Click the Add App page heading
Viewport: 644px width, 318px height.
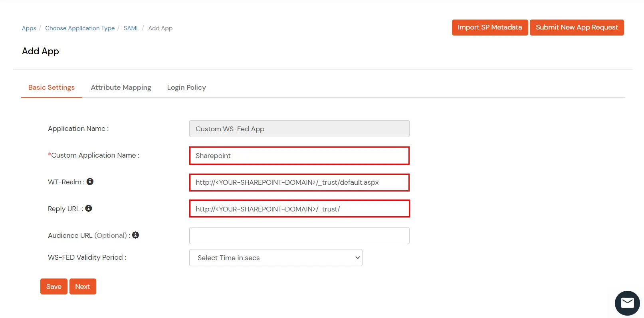(40, 51)
